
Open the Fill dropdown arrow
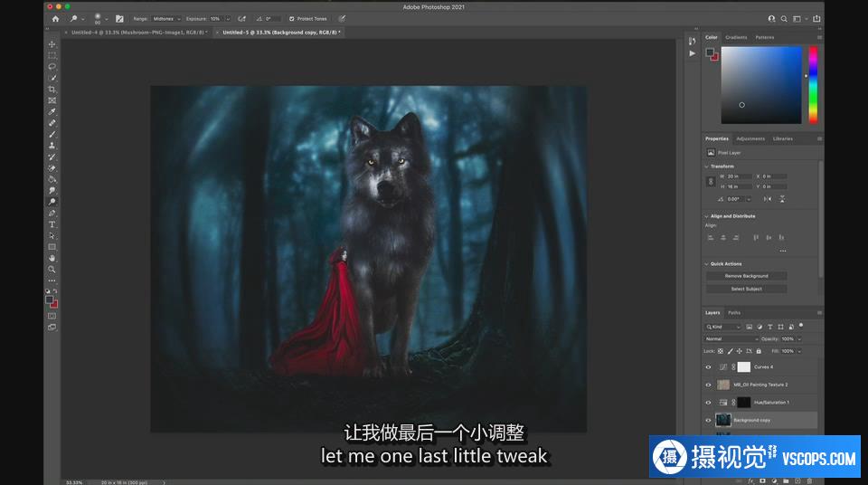pos(799,351)
